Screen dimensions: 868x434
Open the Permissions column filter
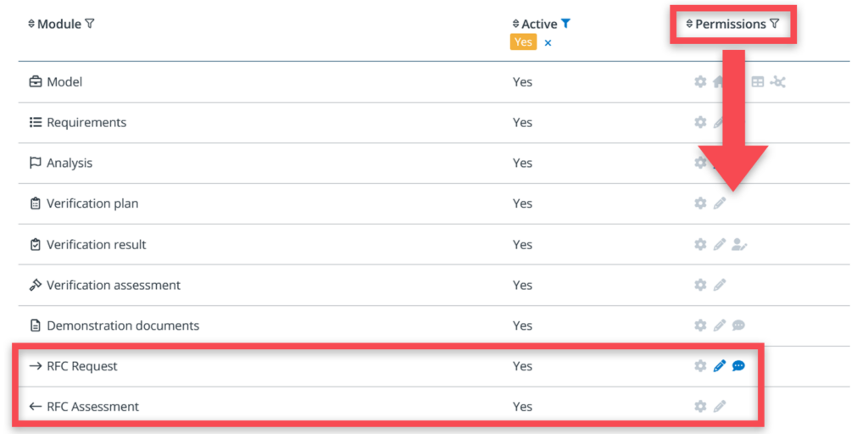click(774, 24)
